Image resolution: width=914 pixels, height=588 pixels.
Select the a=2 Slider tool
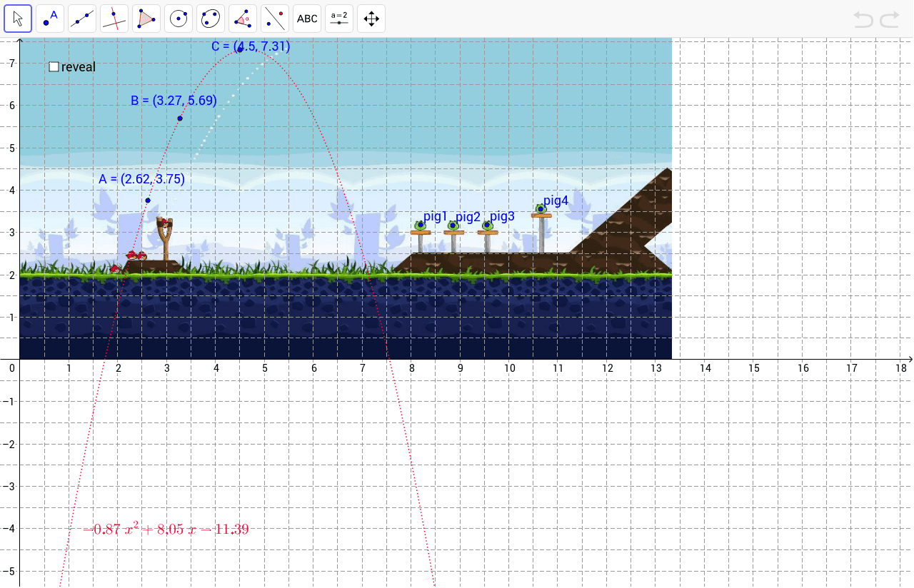[339, 19]
